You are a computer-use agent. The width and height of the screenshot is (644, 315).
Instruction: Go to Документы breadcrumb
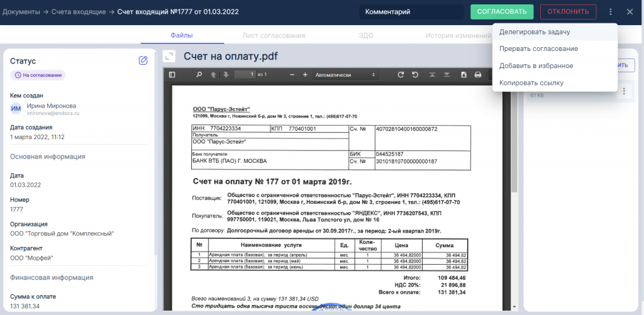click(x=21, y=12)
